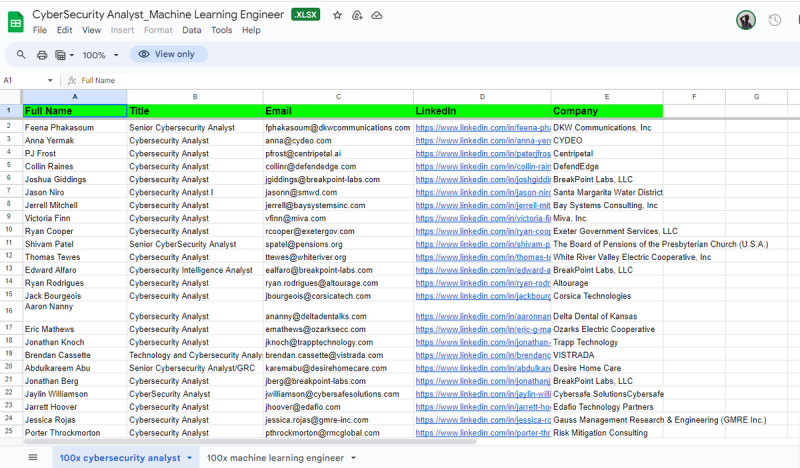Open the Data menu

pos(191,30)
